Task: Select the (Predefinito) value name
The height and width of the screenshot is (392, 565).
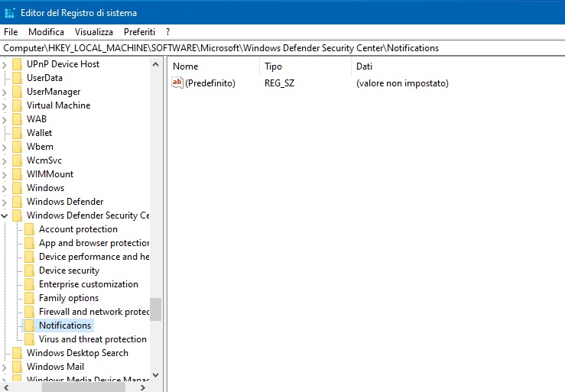Action: coord(210,83)
